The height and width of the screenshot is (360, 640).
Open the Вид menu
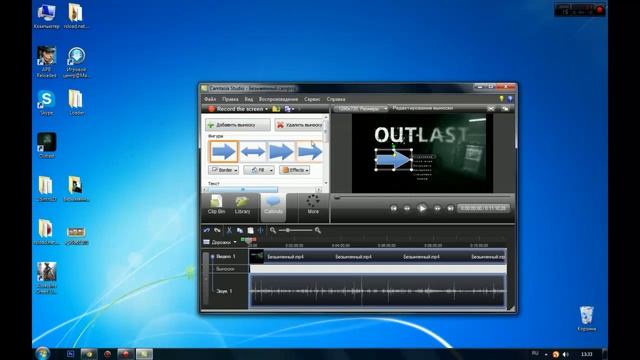249,99
